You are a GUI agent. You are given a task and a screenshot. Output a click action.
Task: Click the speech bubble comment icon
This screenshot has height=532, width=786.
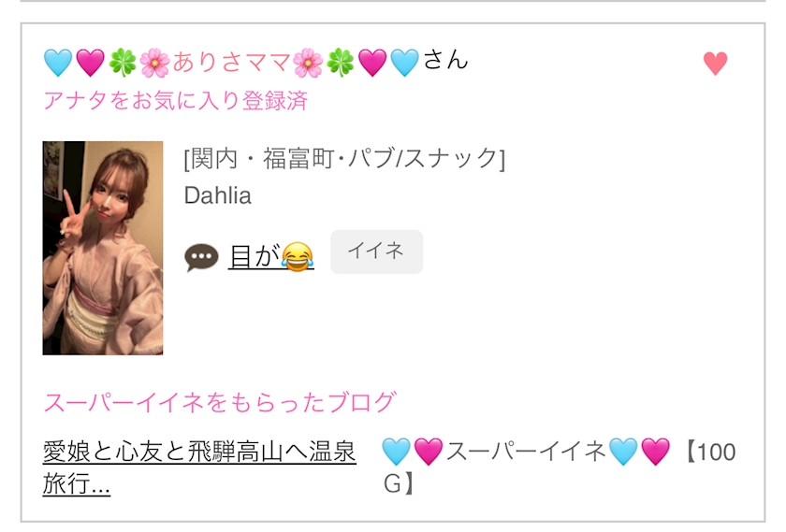[x=201, y=257]
